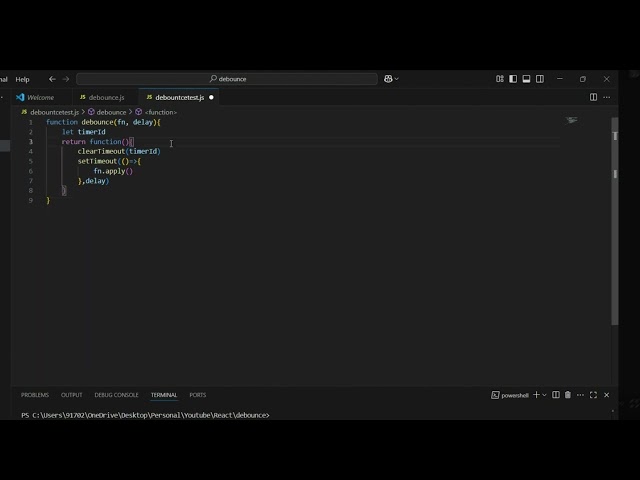Maximize the panel size
The image size is (640, 480).
click(593, 395)
